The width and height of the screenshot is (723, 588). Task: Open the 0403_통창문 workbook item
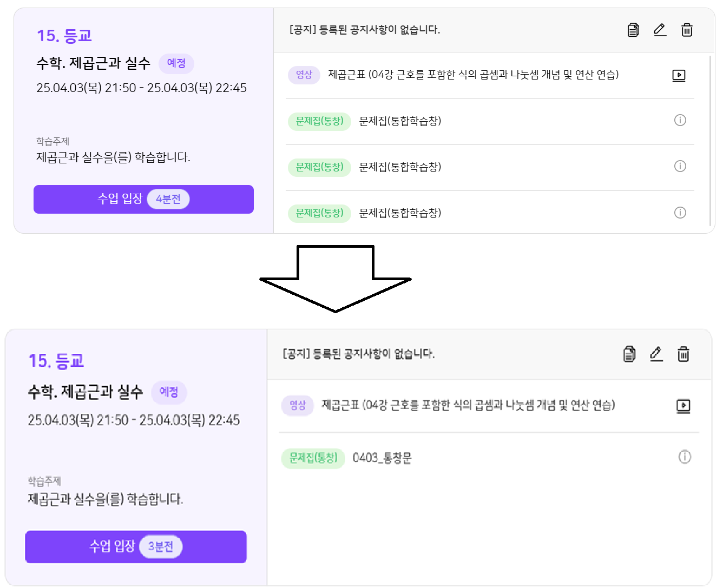pyautogui.click(x=382, y=458)
